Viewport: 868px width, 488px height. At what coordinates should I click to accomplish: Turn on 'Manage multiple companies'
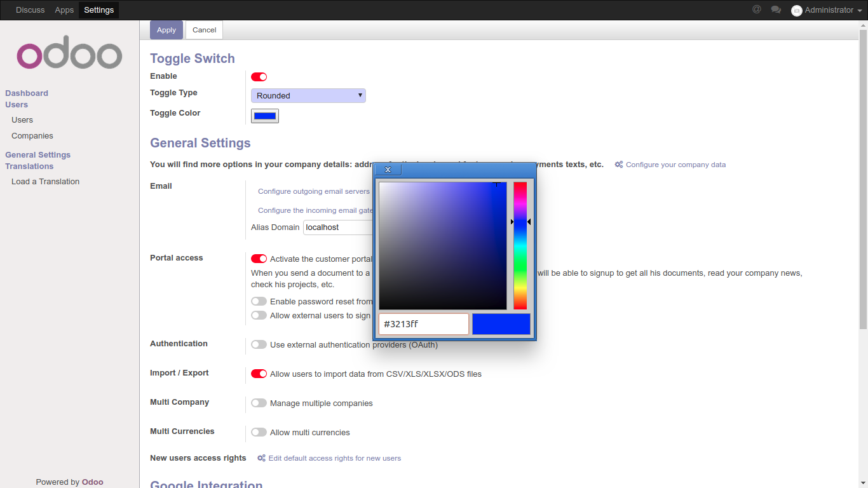(259, 403)
